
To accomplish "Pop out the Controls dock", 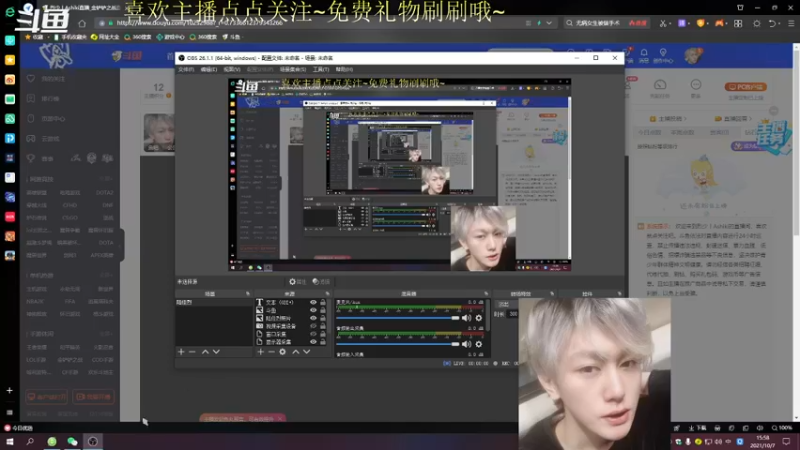I will [619, 294].
